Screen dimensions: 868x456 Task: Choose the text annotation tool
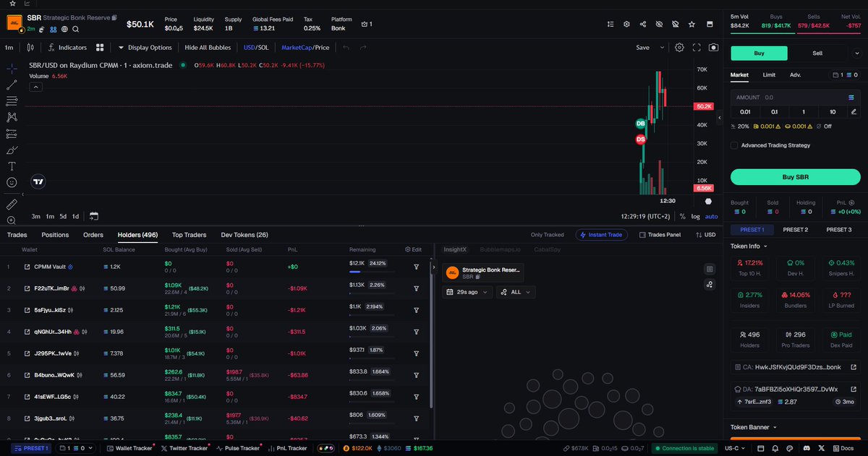click(x=12, y=166)
